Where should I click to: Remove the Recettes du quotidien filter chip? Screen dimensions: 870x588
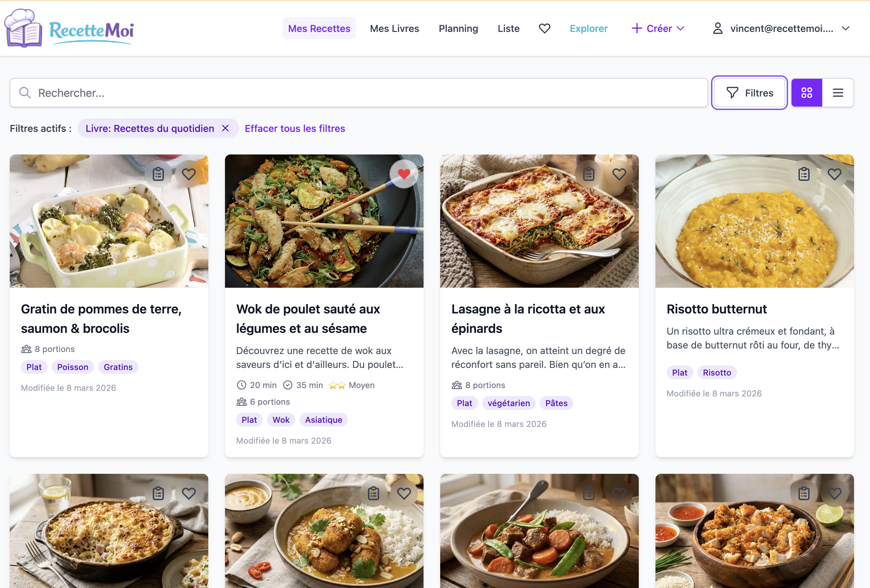(x=226, y=128)
